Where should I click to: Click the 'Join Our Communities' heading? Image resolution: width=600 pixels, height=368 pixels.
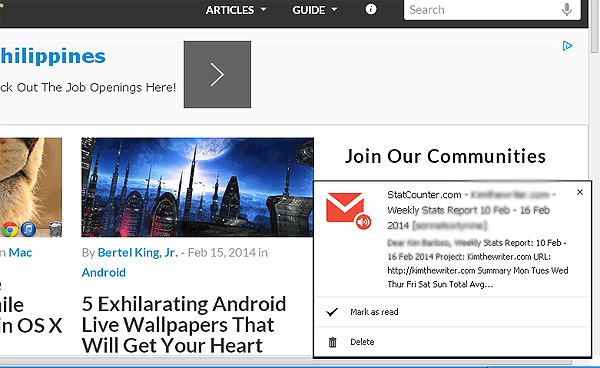tap(445, 156)
